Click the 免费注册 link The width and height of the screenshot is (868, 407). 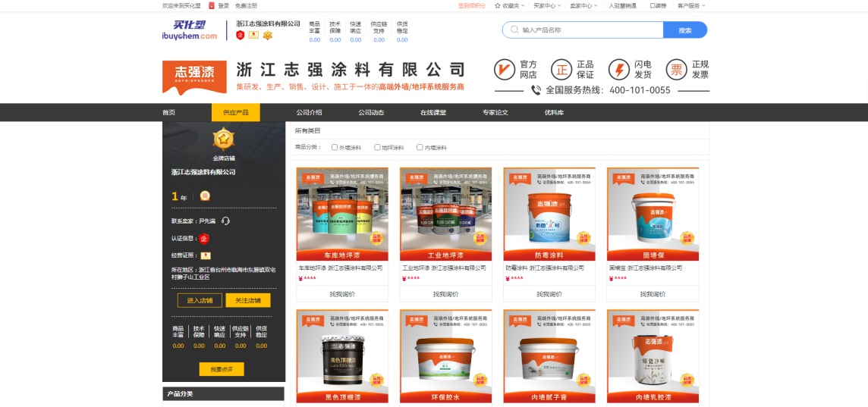tap(246, 5)
